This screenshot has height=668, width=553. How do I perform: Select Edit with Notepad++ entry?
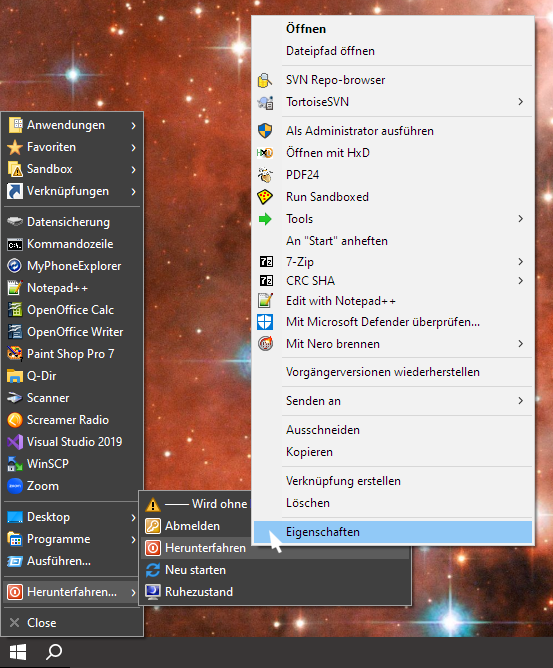[x=393, y=301]
